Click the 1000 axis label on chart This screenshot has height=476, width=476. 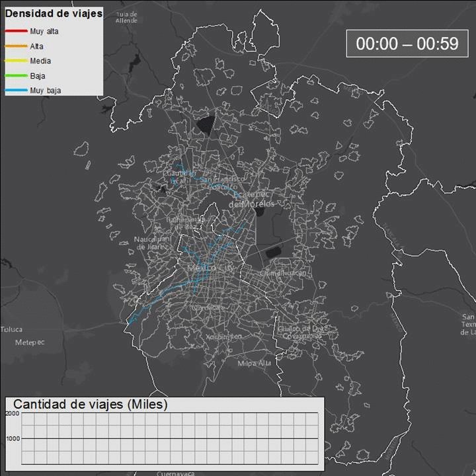pos(13,439)
